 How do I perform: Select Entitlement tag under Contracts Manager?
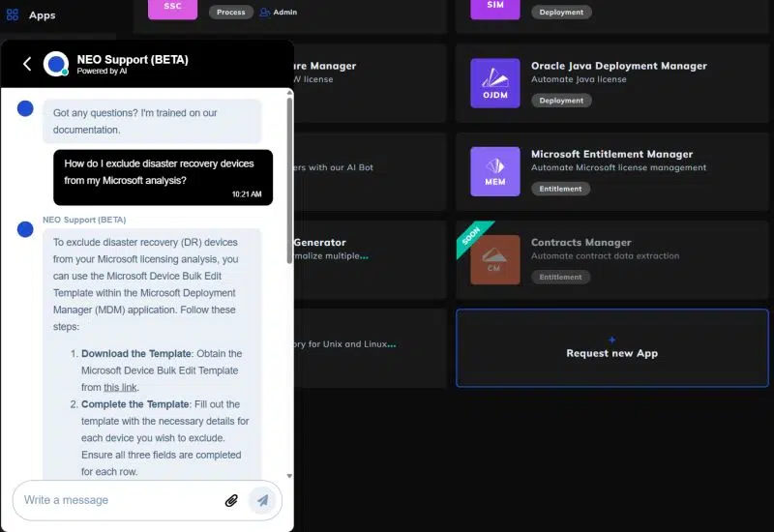click(560, 277)
